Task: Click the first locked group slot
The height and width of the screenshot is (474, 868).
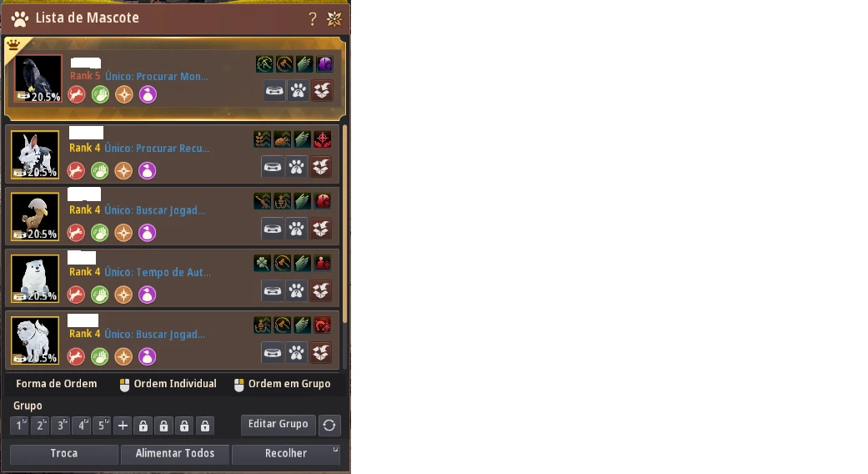Action: pyautogui.click(x=143, y=426)
